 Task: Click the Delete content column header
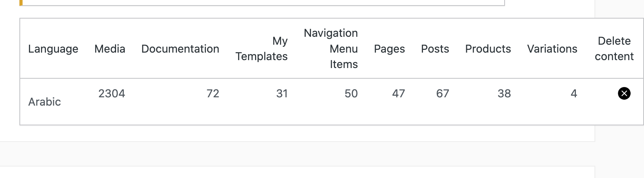[x=614, y=49]
